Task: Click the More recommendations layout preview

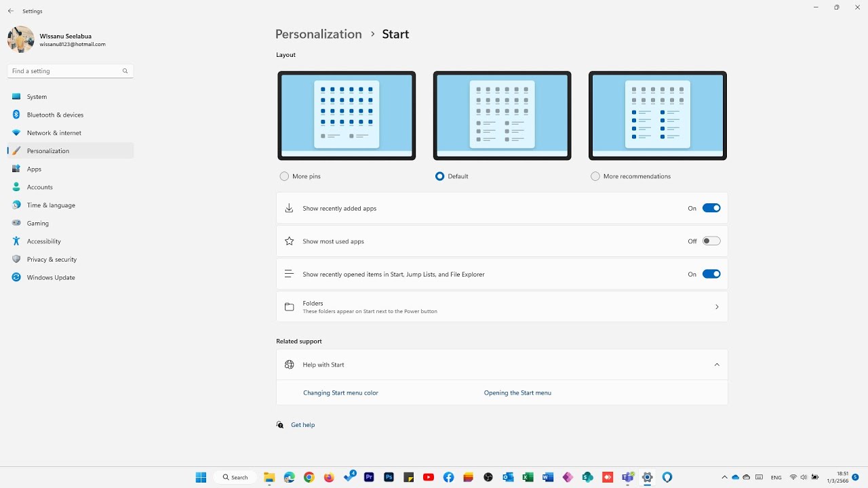Action: tap(658, 116)
